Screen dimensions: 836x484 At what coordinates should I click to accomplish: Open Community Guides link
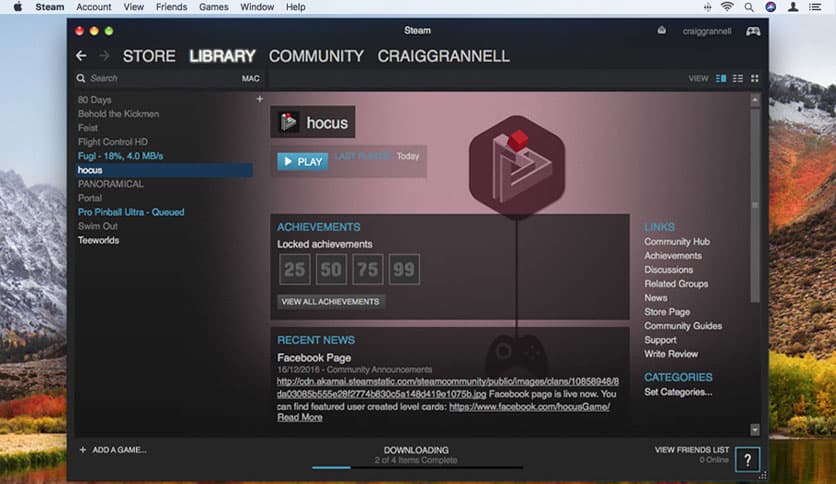coord(683,326)
